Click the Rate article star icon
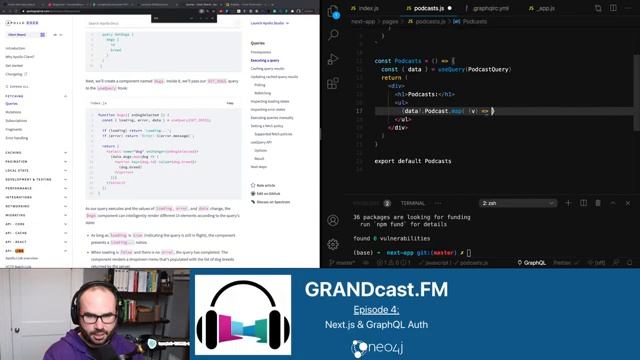640x360 pixels. click(x=253, y=185)
